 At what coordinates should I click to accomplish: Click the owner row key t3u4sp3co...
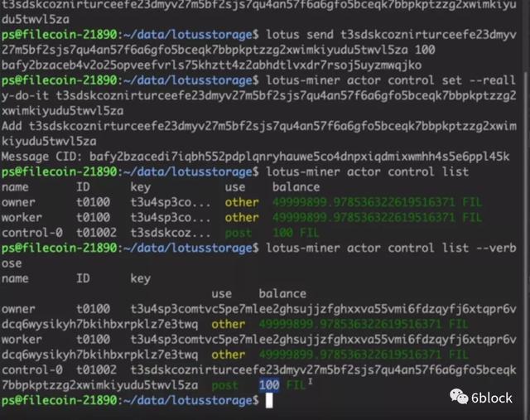point(171,202)
